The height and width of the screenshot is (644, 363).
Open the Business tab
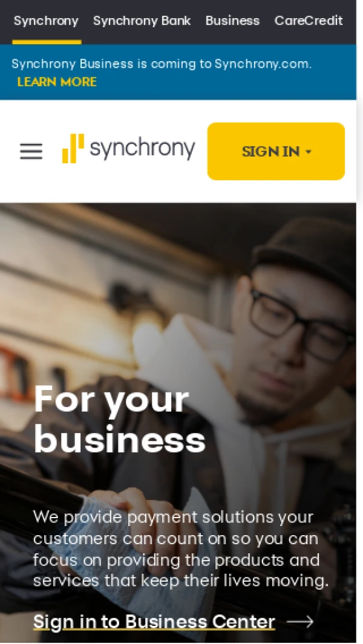pyautogui.click(x=233, y=21)
